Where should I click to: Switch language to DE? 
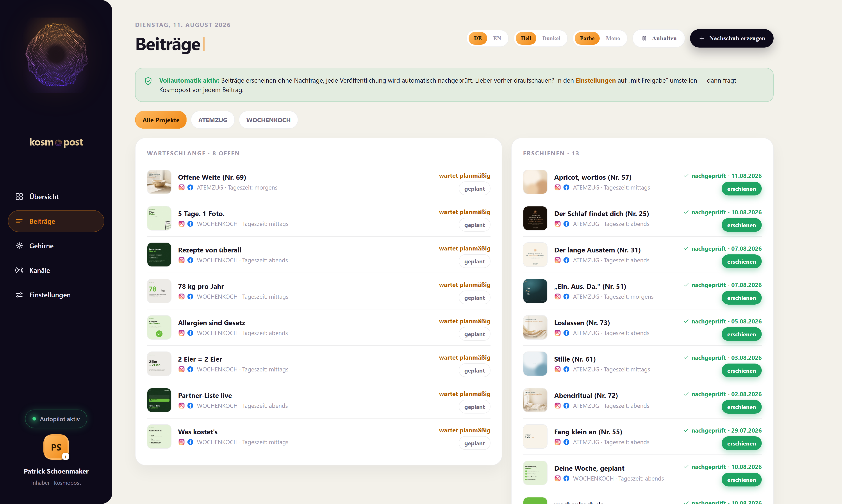(478, 38)
